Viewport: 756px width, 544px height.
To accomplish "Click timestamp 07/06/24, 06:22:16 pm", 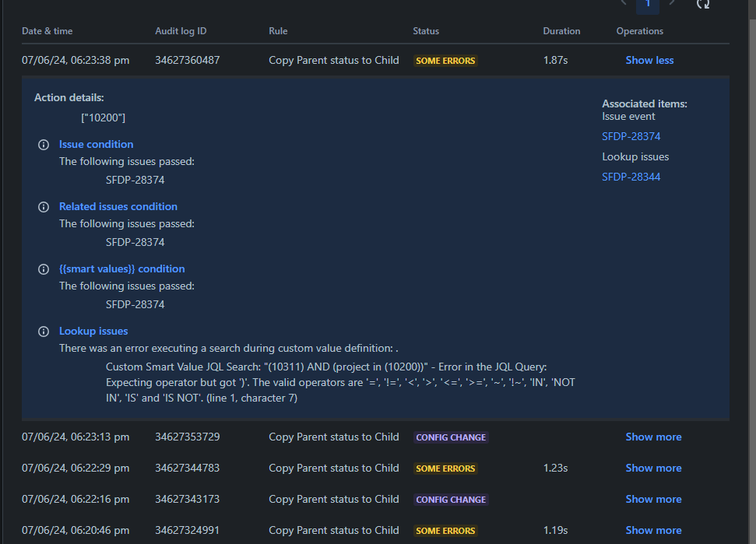I will coord(76,499).
